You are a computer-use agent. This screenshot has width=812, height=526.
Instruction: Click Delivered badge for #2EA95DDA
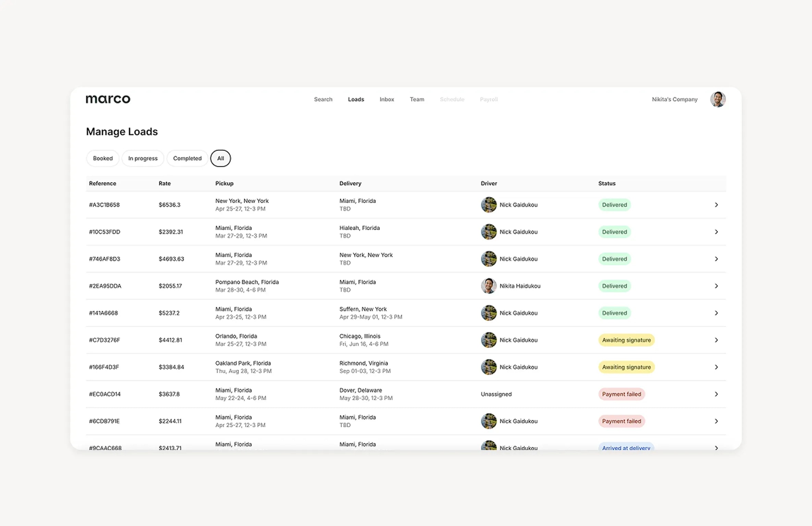click(x=615, y=286)
